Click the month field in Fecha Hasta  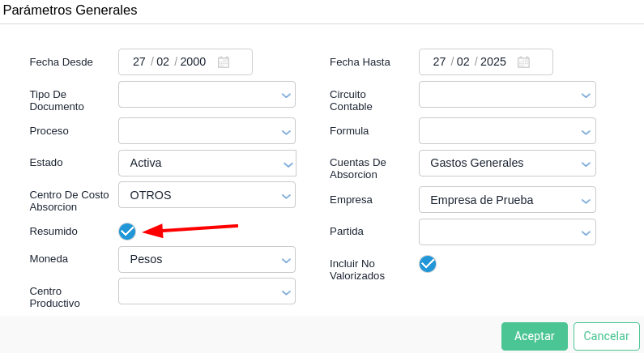click(x=463, y=62)
